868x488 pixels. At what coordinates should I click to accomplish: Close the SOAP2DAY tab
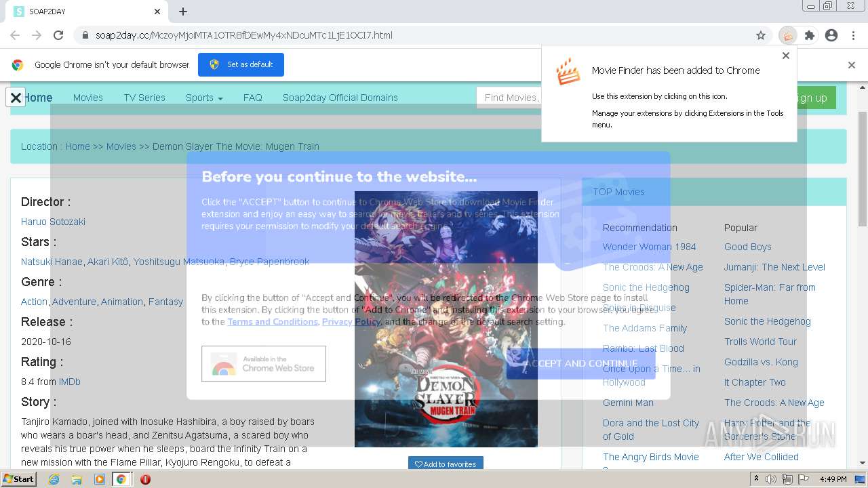[157, 12]
